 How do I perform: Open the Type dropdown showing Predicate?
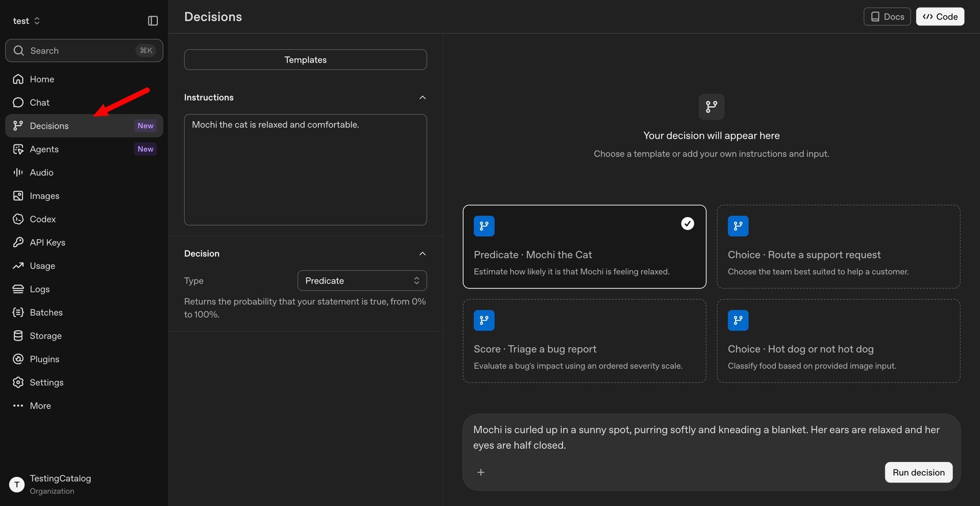[x=362, y=281]
